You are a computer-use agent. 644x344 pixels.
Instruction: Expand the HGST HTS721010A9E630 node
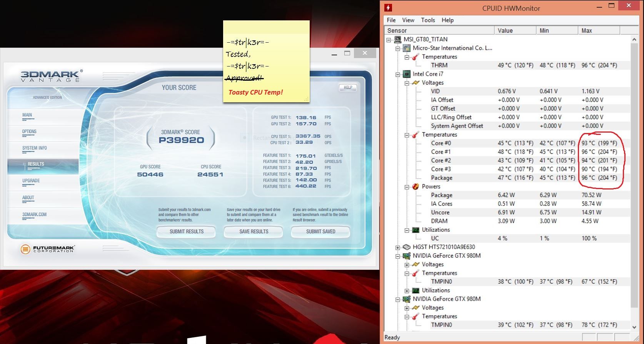398,248
